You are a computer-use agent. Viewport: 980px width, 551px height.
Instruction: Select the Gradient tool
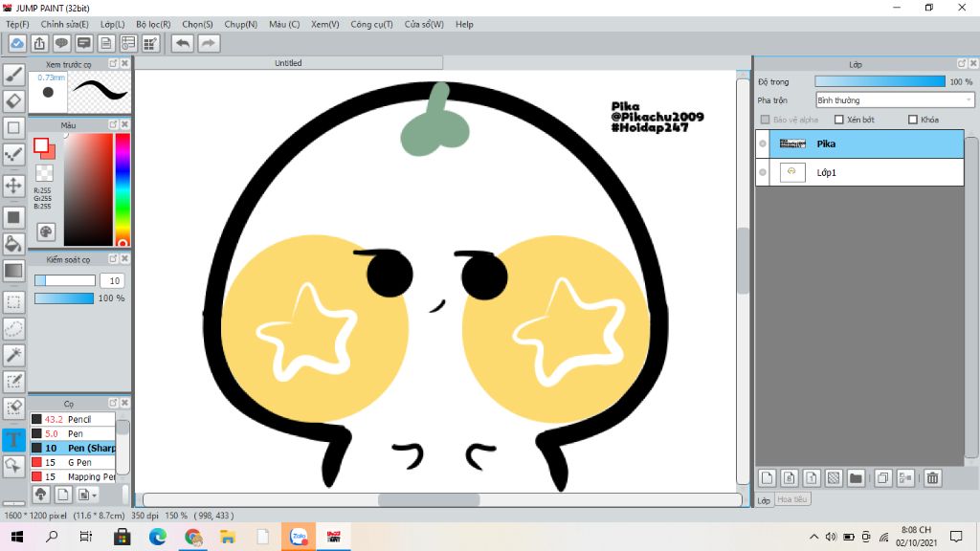13,271
